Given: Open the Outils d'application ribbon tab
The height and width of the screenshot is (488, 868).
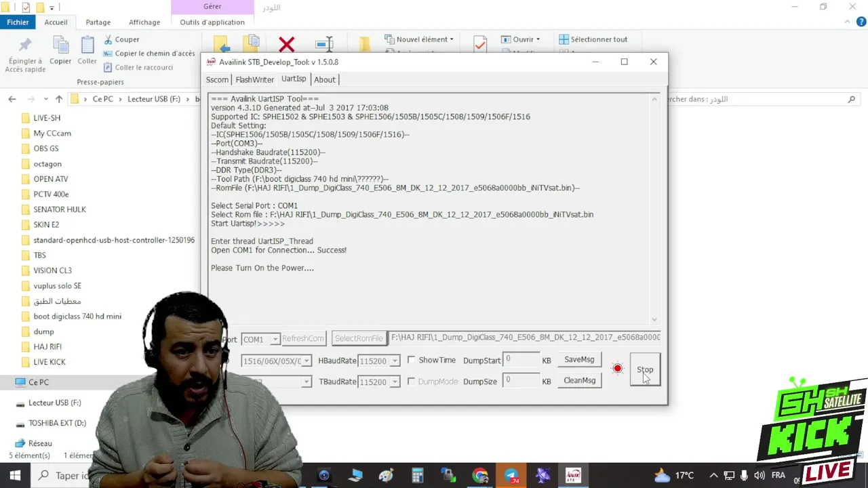Looking at the screenshot, I should pyautogui.click(x=212, y=22).
